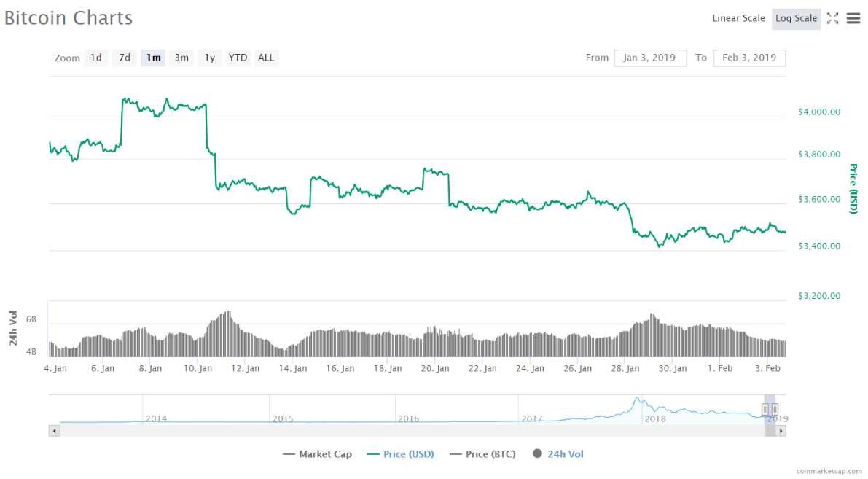Click the Bitcoin Charts title
The width and height of the screenshot is (868, 479).
[69, 17]
